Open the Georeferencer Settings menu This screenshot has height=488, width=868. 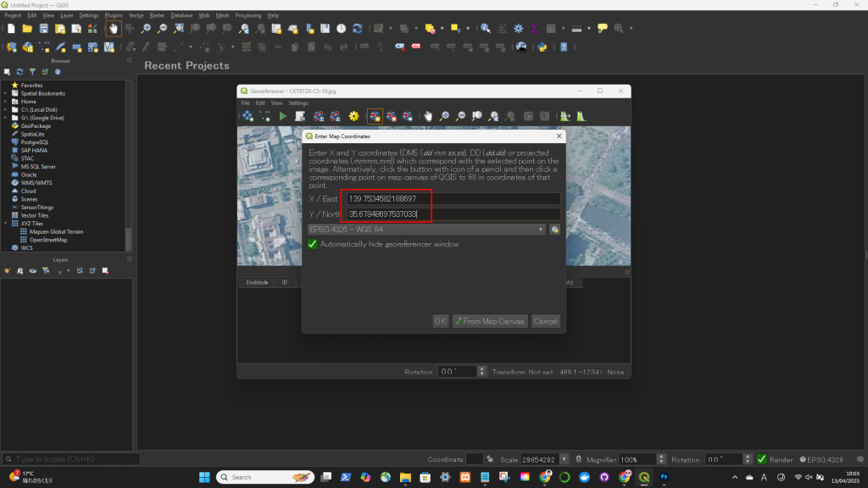298,103
